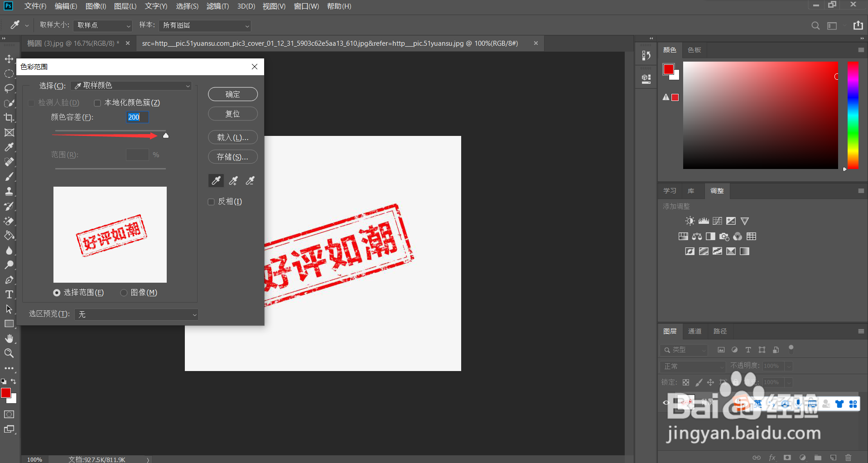Open the 文件 menu
Viewport: 868px width, 463px height.
(x=35, y=6)
